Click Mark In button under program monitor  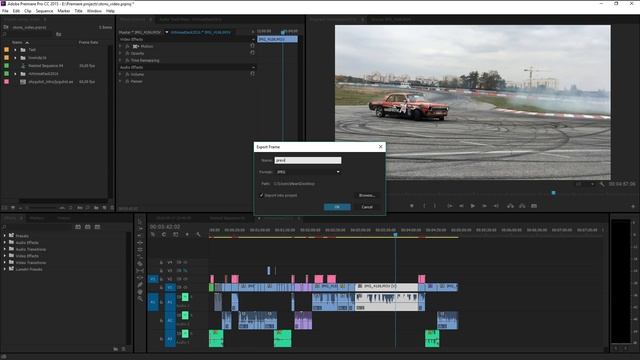(x=424, y=206)
